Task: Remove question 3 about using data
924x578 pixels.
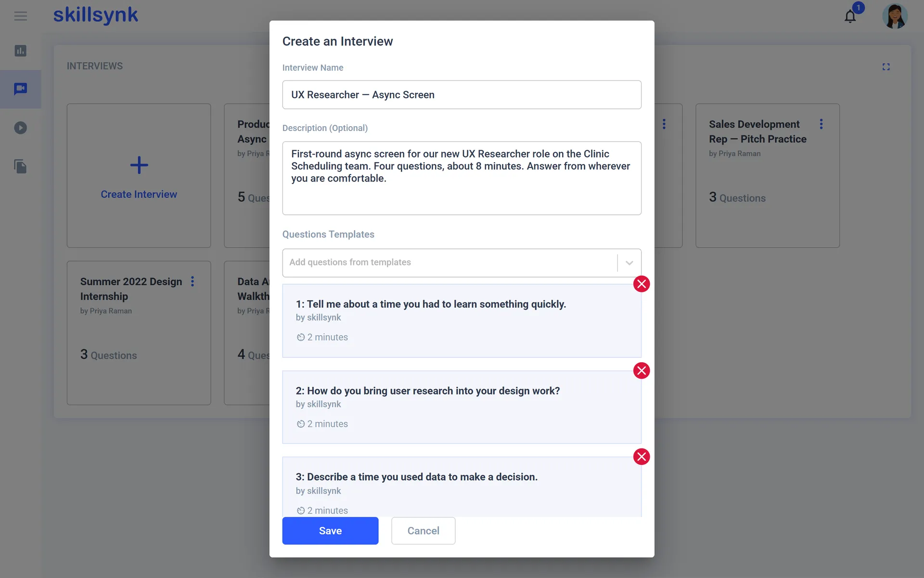Action: point(642,457)
